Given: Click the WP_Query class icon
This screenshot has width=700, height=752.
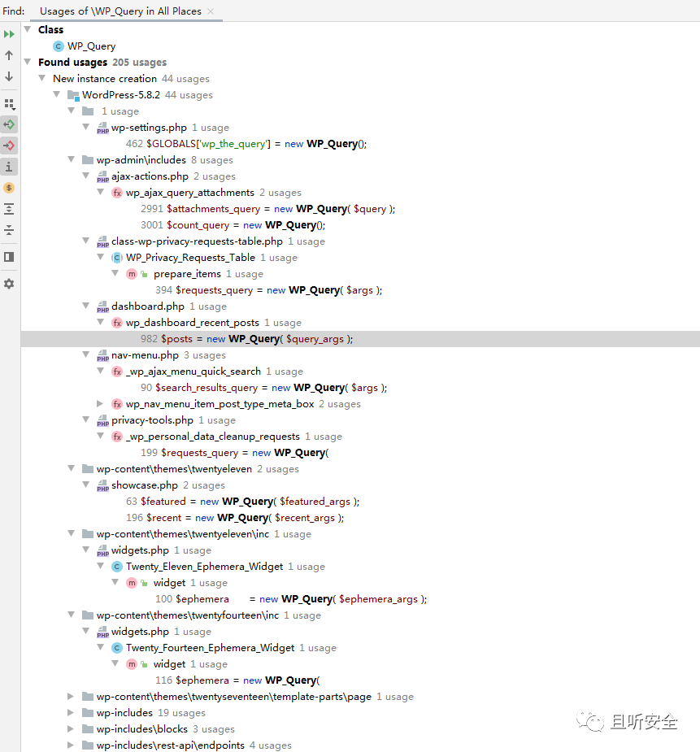Looking at the screenshot, I should coord(59,46).
